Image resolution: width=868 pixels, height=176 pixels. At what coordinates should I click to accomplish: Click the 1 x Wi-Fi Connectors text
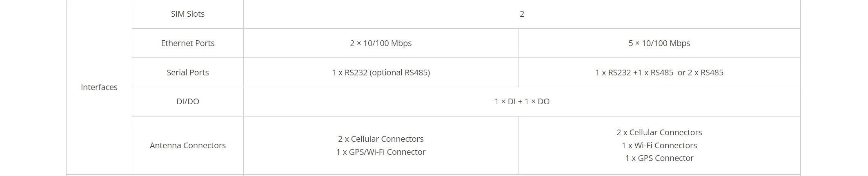(659, 145)
